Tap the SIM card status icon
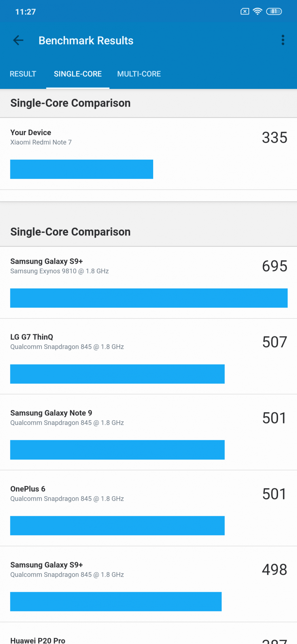Screen dimensions: 297x644 245,12
